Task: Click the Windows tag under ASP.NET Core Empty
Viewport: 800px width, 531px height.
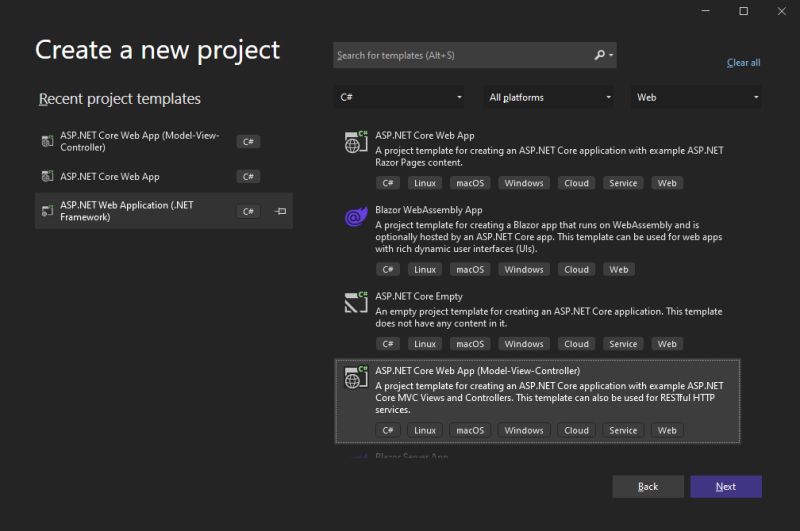Action: coord(524,344)
